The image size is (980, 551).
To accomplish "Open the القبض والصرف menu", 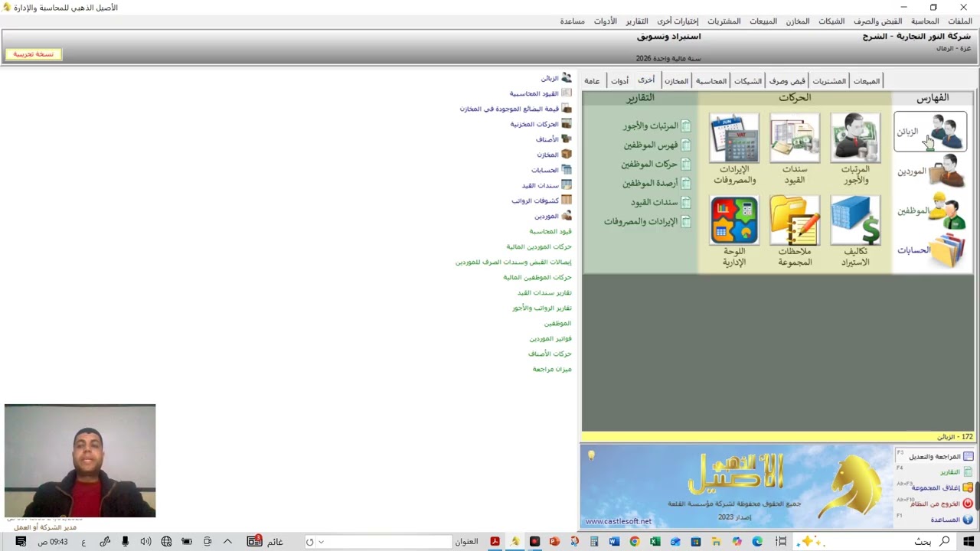I will tap(878, 21).
